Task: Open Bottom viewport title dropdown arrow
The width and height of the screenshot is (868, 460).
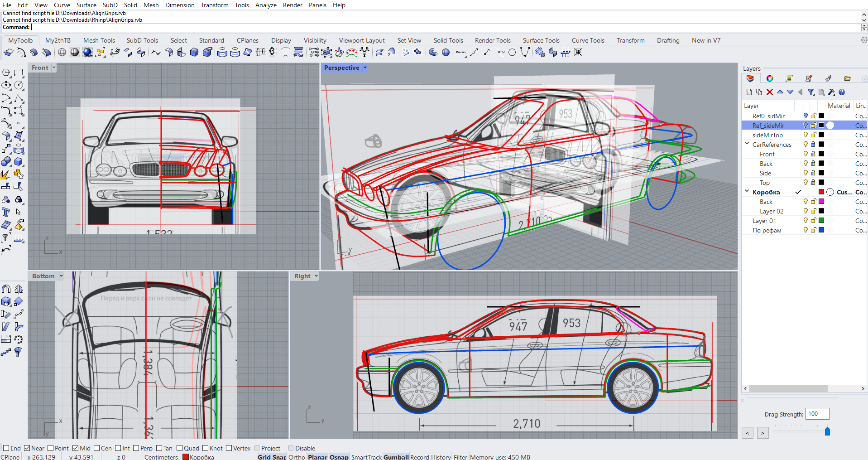Action: pyautogui.click(x=61, y=276)
